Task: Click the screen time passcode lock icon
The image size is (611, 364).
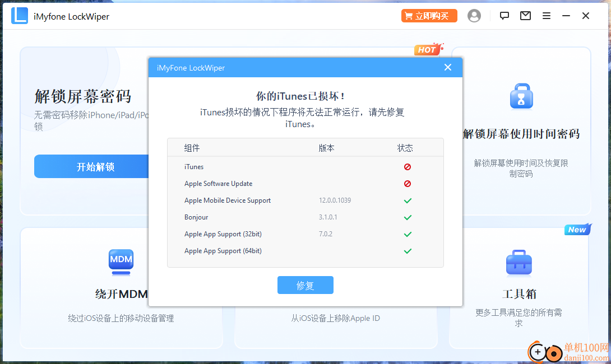Action: tap(521, 96)
